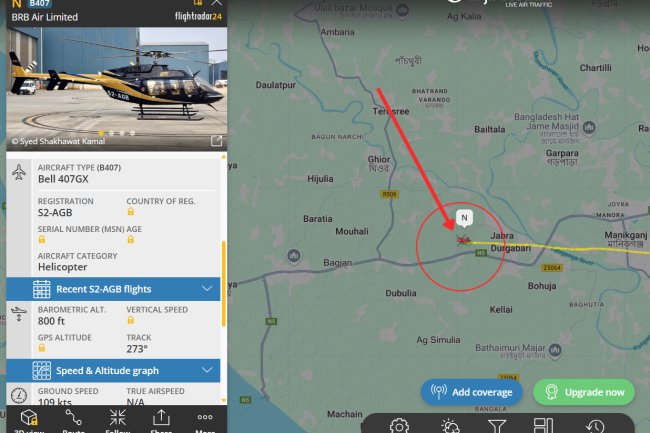Viewport: 650px width, 433px height.
Task: Open the weather layer icon
Action: pos(451,427)
